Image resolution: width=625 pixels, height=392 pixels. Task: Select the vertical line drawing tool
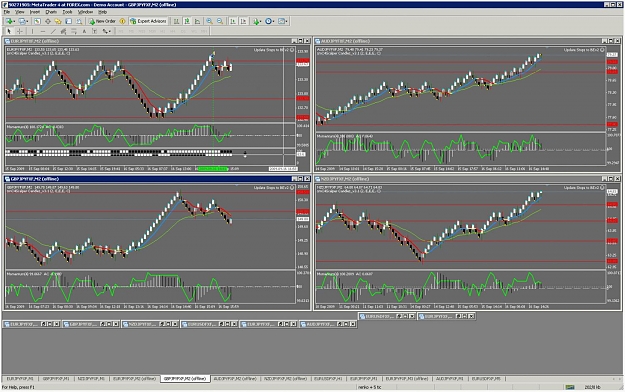click(32, 31)
